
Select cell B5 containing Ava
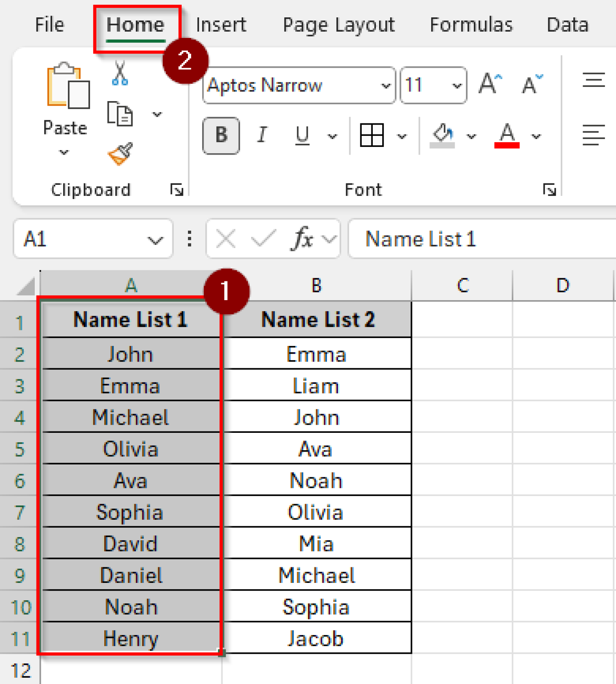coord(315,448)
